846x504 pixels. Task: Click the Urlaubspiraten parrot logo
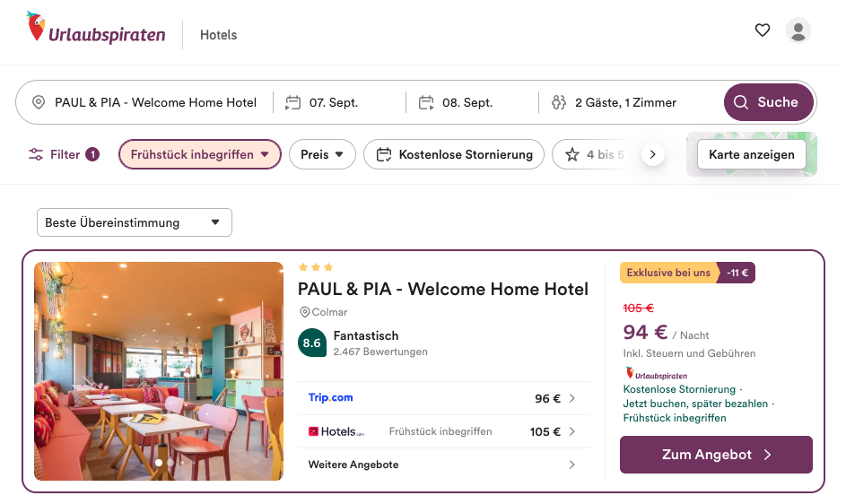(37, 29)
